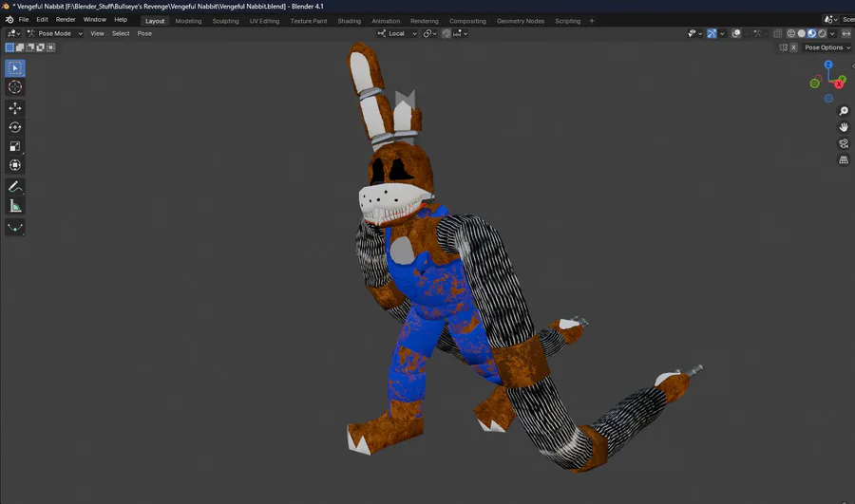Set selection mode to intersect
Viewport: 855px width, 504px height.
(x=50, y=47)
